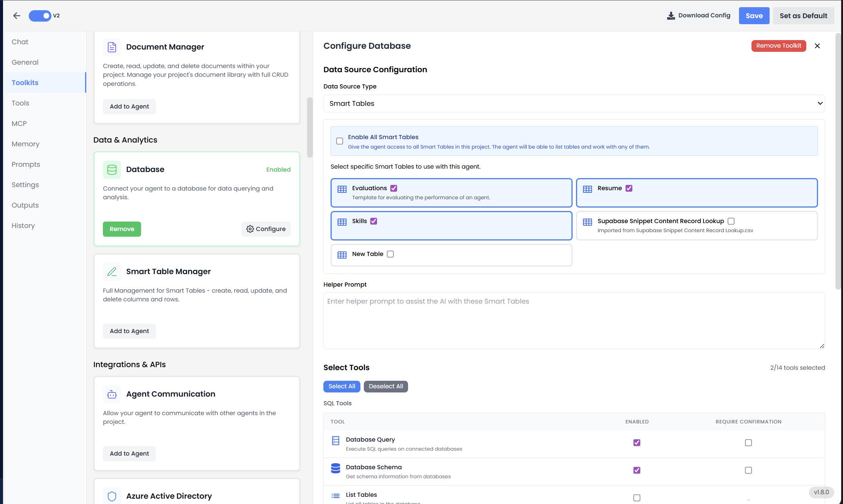Image resolution: width=843 pixels, height=504 pixels.
Task: Open the Prompts section
Action: (x=26, y=164)
